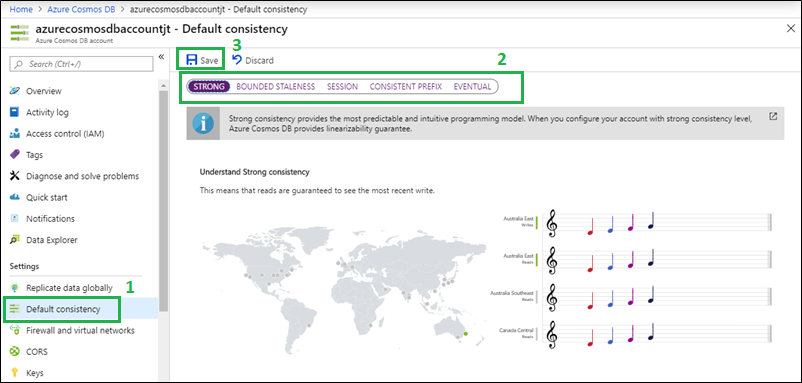The image size is (802, 383).
Task: Click the Overview globe icon
Action: 15,91
